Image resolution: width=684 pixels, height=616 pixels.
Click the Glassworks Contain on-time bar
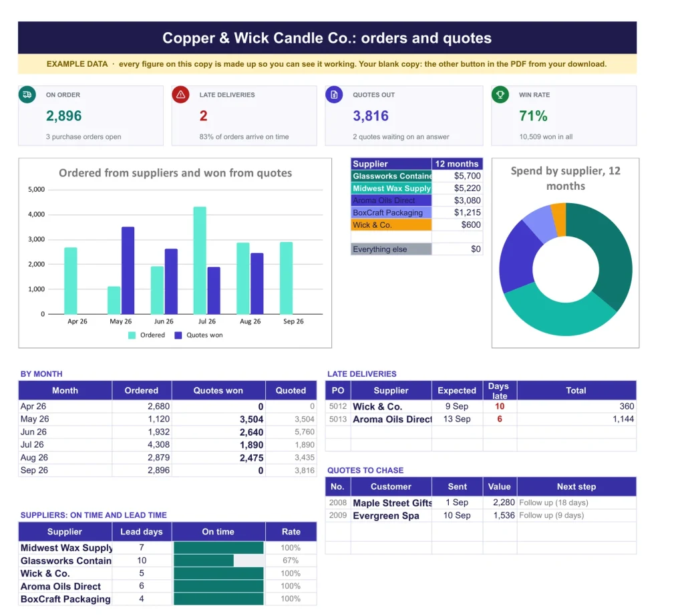pos(204,560)
